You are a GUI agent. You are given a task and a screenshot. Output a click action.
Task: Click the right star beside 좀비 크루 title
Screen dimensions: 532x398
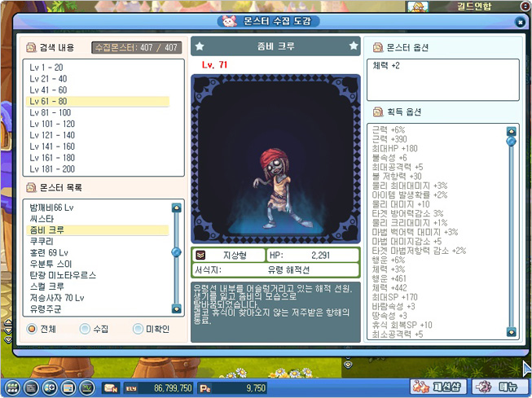click(353, 46)
